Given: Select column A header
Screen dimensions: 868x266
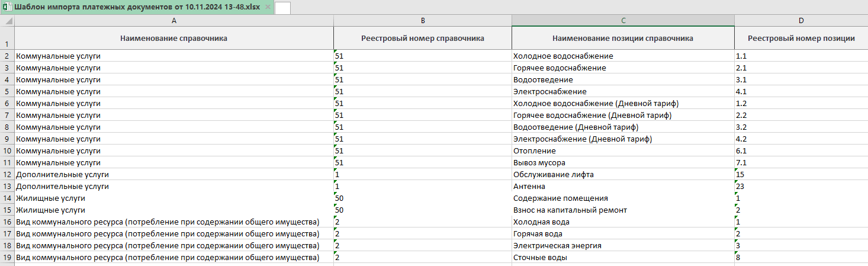Looking at the screenshot, I should tap(173, 21).
